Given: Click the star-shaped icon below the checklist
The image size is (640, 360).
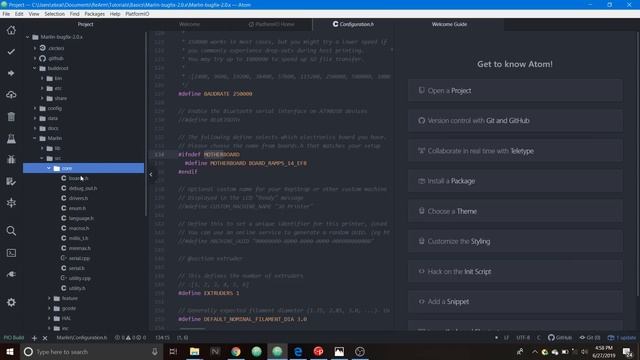Looking at the screenshot, I should pos(11,203).
